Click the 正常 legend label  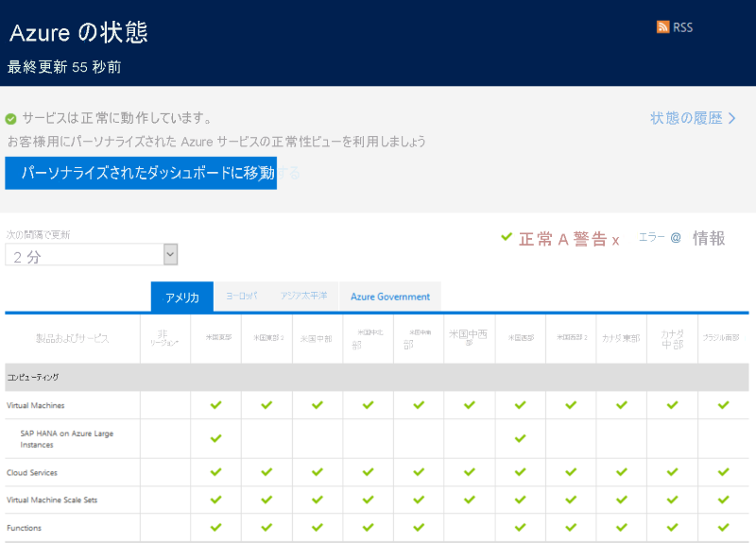(x=536, y=239)
